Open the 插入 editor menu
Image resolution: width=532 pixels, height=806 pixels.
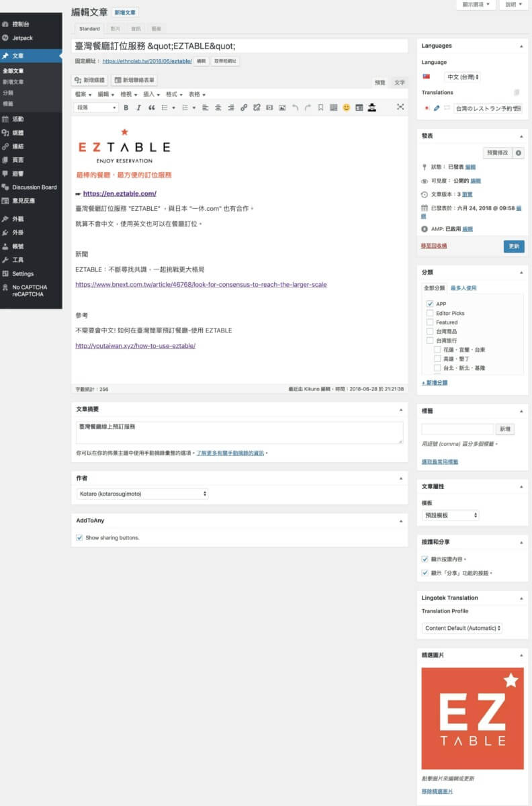coord(152,95)
